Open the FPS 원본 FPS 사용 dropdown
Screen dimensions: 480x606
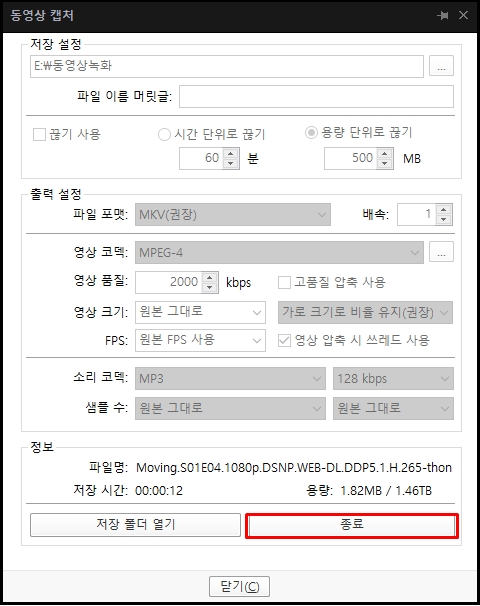[x=200, y=340]
